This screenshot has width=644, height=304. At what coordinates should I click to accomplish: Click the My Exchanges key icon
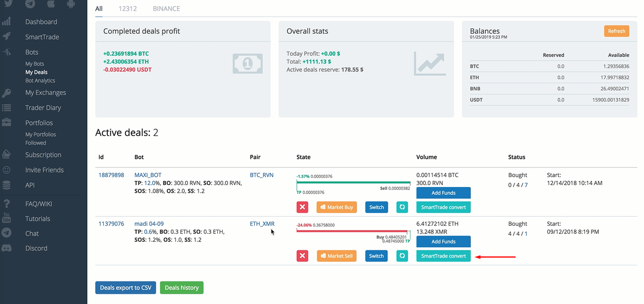coord(6,93)
